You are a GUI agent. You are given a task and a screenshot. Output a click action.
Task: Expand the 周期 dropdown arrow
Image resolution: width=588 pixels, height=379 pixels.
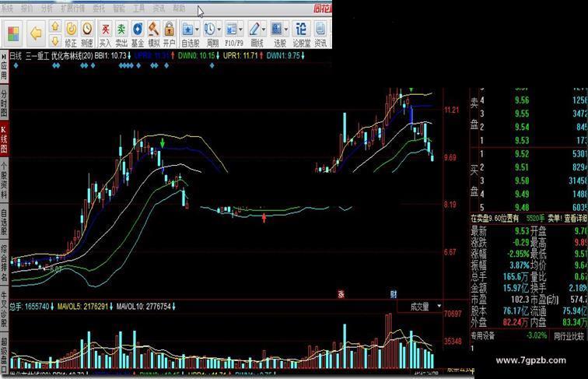click(x=219, y=30)
